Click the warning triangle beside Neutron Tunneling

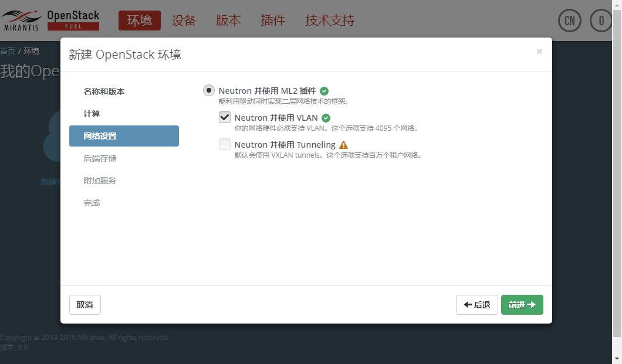[x=344, y=144]
